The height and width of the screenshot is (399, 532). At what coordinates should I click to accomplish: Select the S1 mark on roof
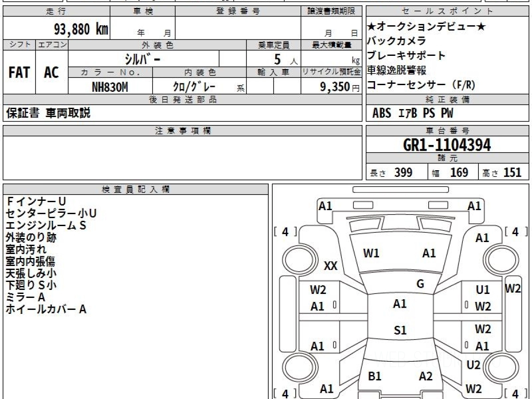(x=400, y=330)
